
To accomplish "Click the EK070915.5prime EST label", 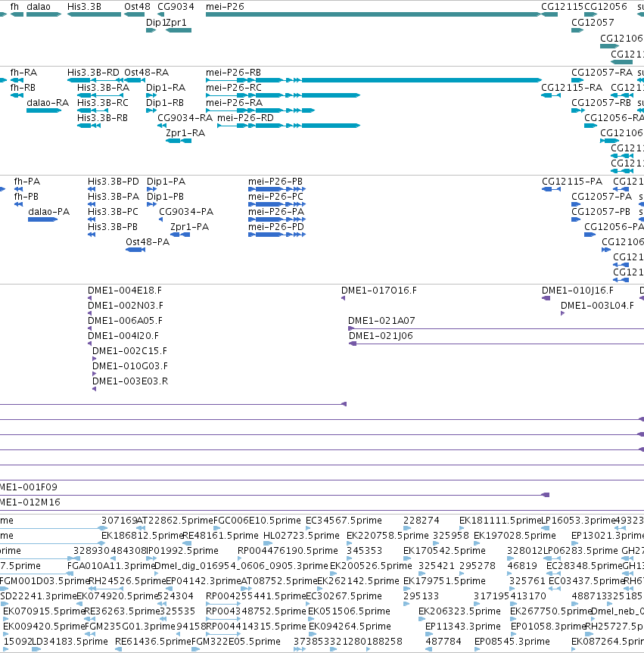I will [44, 611].
